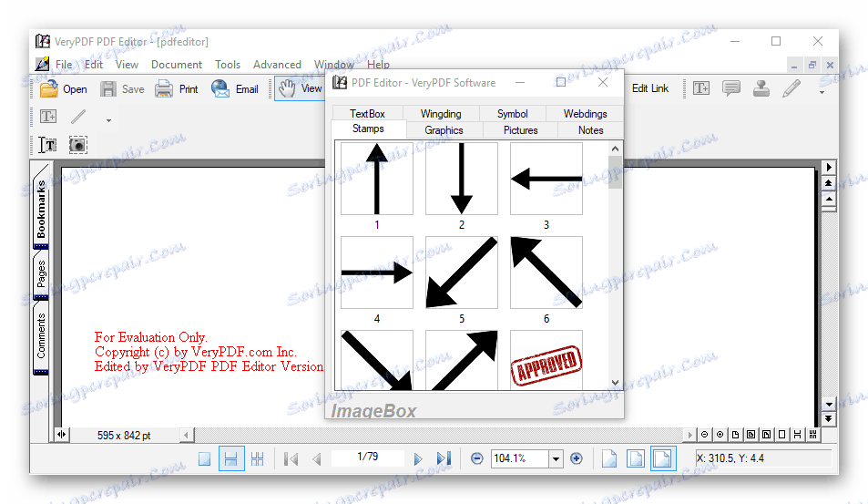Click the middle page-fit icon
868x504 pixels.
(x=636, y=459)
